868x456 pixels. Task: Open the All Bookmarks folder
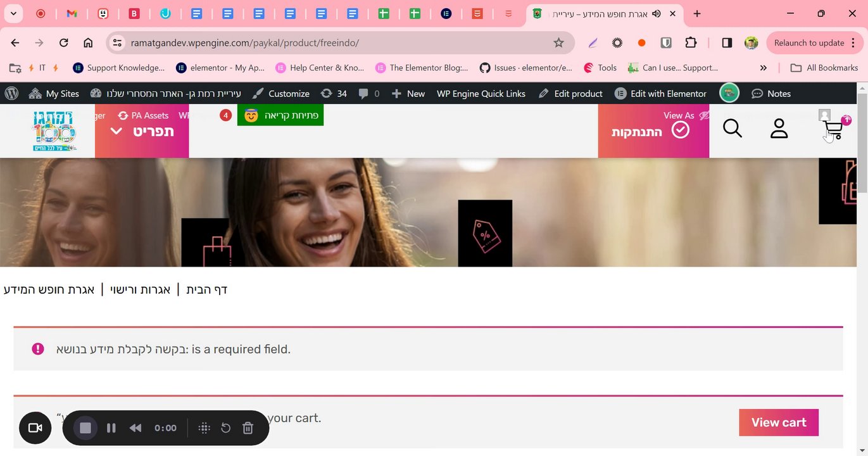(x=824, y=68)
